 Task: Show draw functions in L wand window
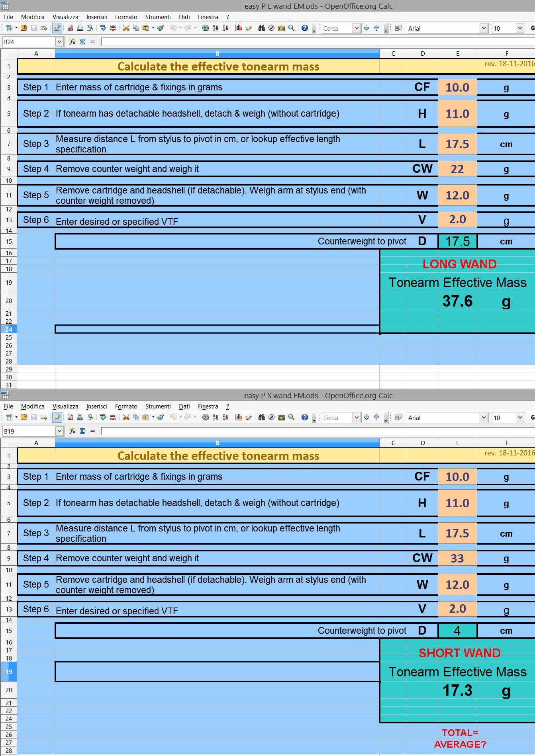249,28
